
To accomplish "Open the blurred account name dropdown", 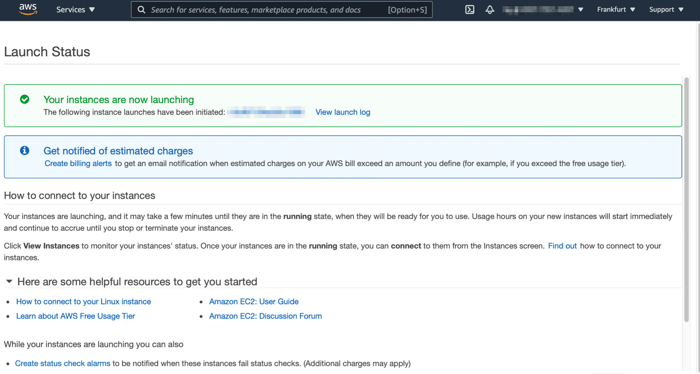I will (x=543, y=9).
